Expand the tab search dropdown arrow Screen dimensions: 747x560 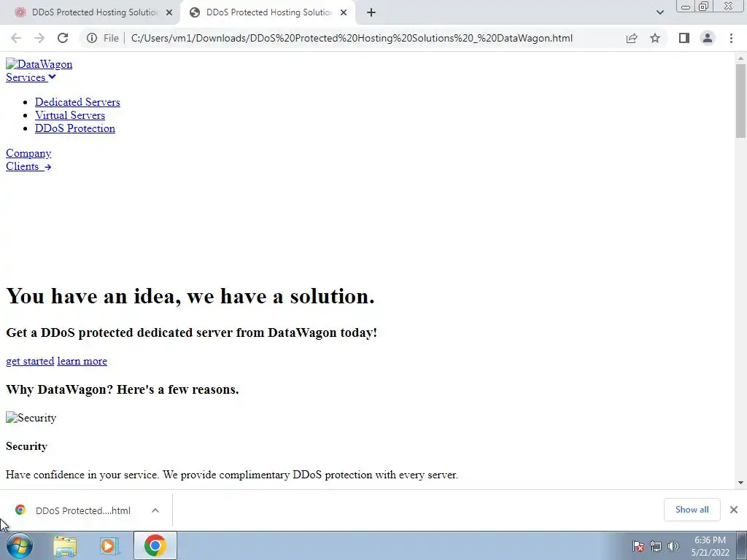point(659,12)
